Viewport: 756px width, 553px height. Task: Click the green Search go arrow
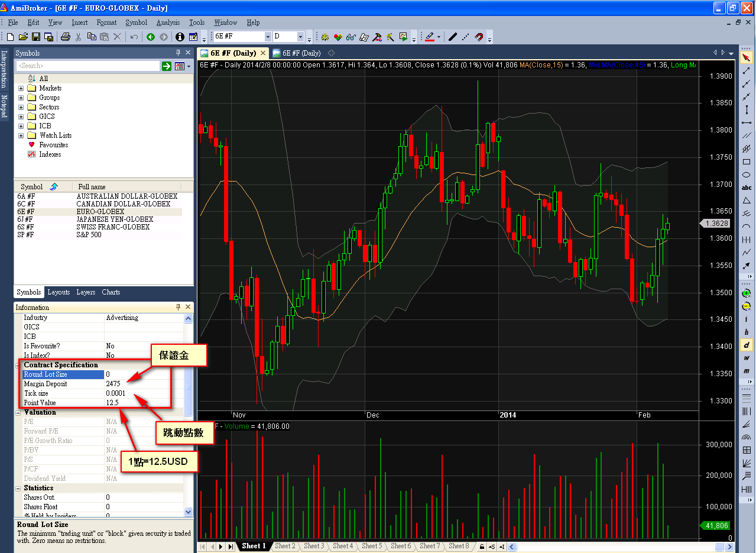tap(167, 66)
